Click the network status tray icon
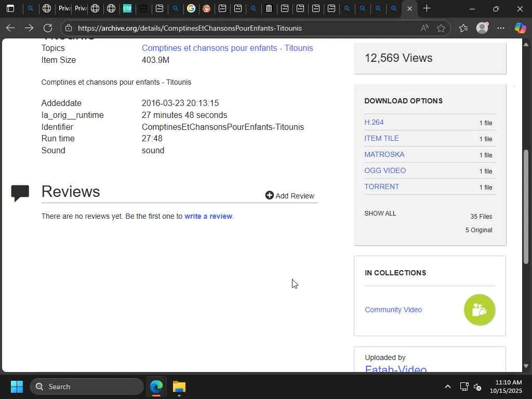The width and height of the screenshot is (532, 399). (464, 387)
